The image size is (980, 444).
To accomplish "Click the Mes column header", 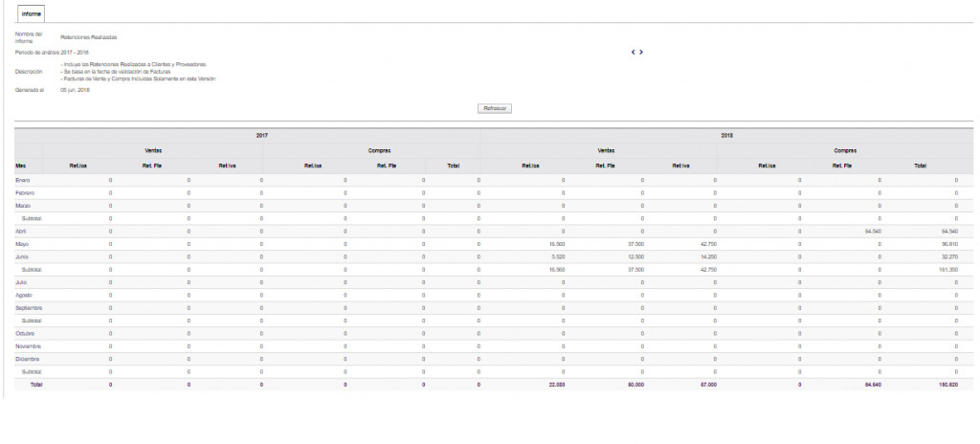I will click(20, 166).
